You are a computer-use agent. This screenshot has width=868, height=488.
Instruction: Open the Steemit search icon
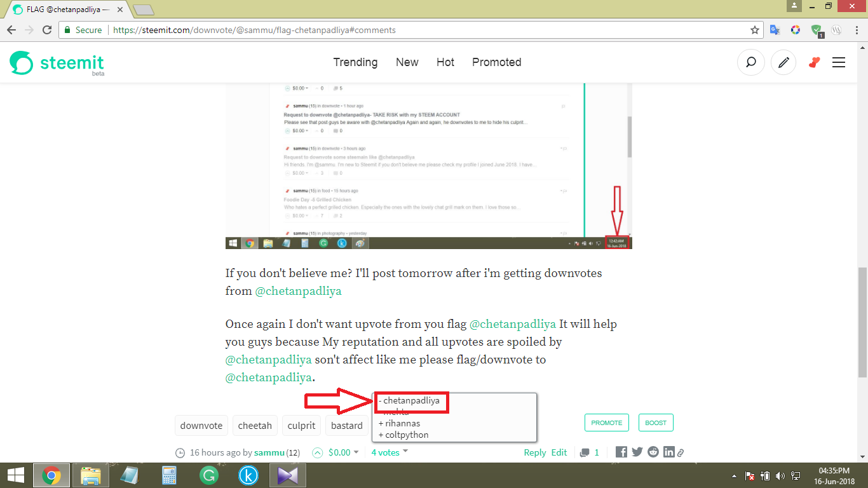point(750,62)
